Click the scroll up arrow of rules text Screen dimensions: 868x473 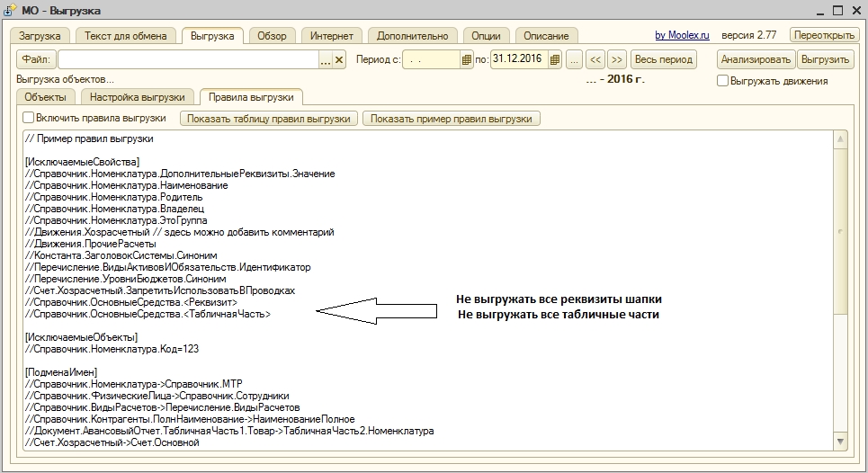click(840, 139)
